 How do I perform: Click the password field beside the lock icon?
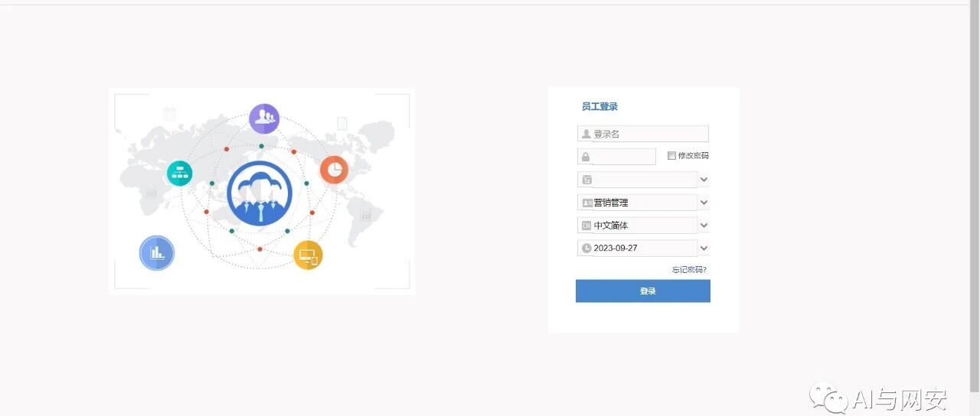click(616, 157)
